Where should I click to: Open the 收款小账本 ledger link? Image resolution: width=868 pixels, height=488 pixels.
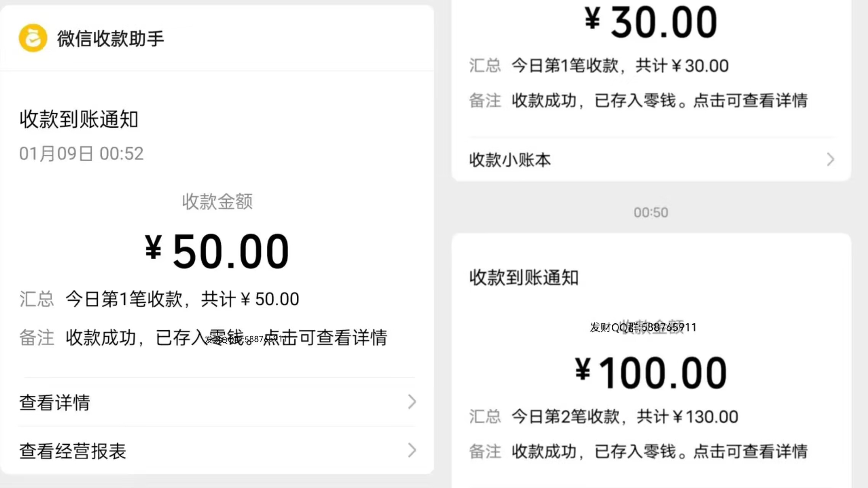(510, 160)
